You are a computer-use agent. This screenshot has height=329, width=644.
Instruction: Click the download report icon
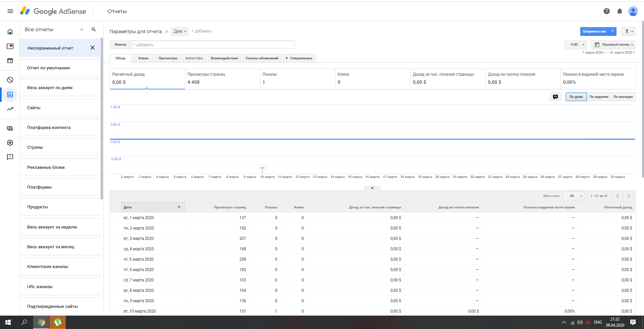click(628, 31)
